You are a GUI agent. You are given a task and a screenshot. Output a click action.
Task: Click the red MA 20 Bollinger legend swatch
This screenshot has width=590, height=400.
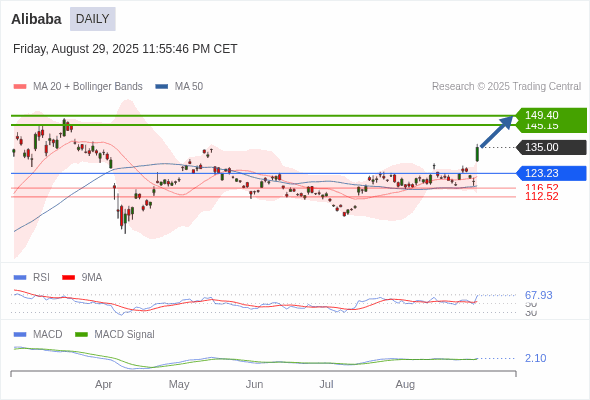(20, 87)
